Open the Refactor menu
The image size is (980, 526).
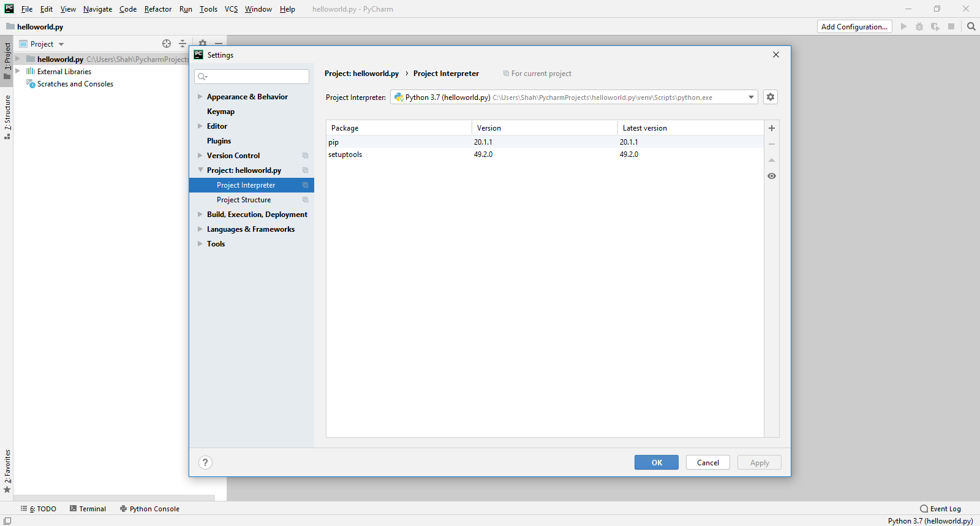pyautogui.click(x=158, y=9)
